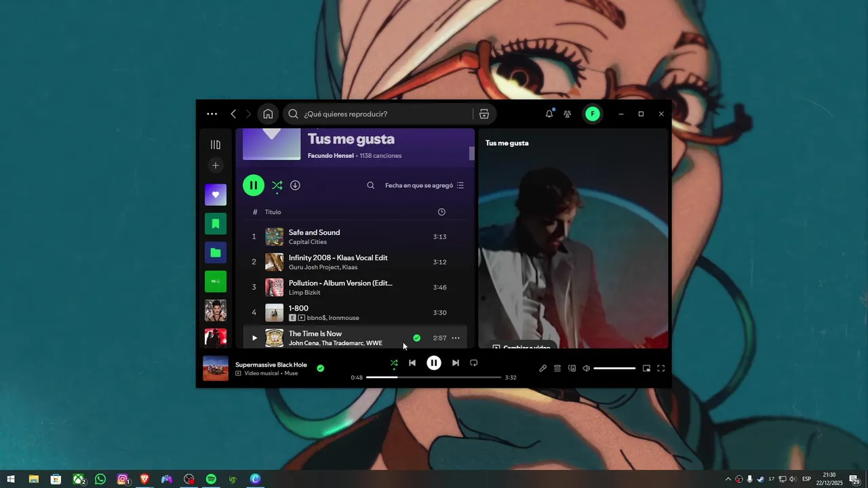The height and width of the screenshot is (488, 868).
Task: Sort by Título column header
Action: coord(273,212)
